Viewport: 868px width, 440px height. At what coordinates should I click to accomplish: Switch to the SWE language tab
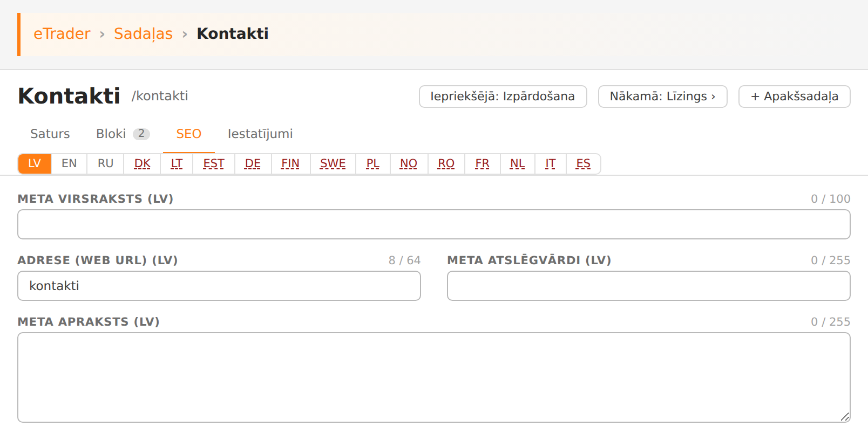tap(333, 163)
